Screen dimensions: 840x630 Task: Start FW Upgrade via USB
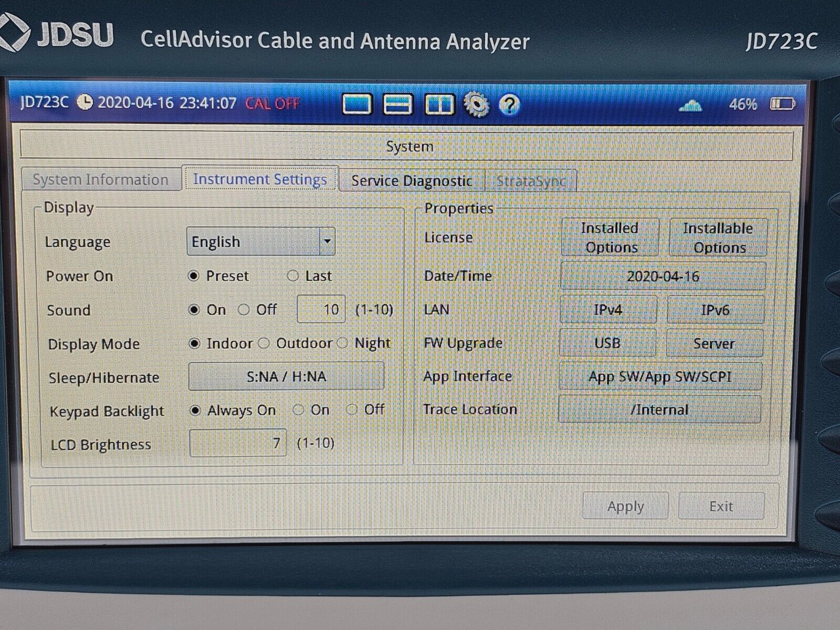point(608,343)
